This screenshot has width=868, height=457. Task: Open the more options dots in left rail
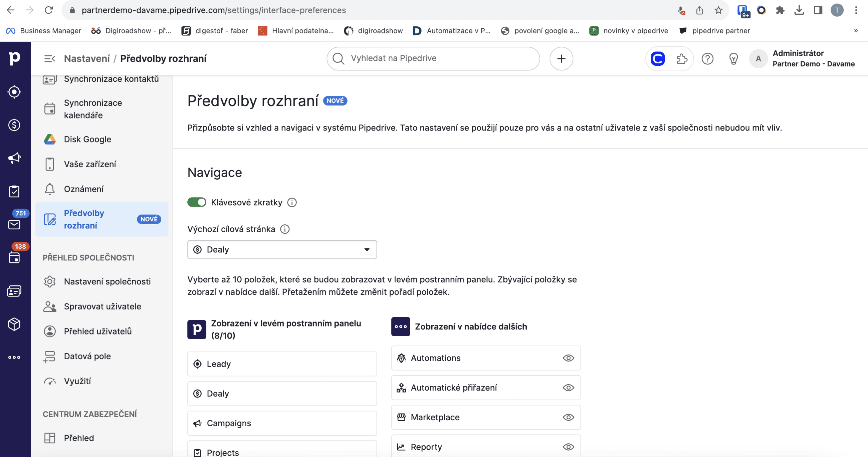(x=14, y=357)
